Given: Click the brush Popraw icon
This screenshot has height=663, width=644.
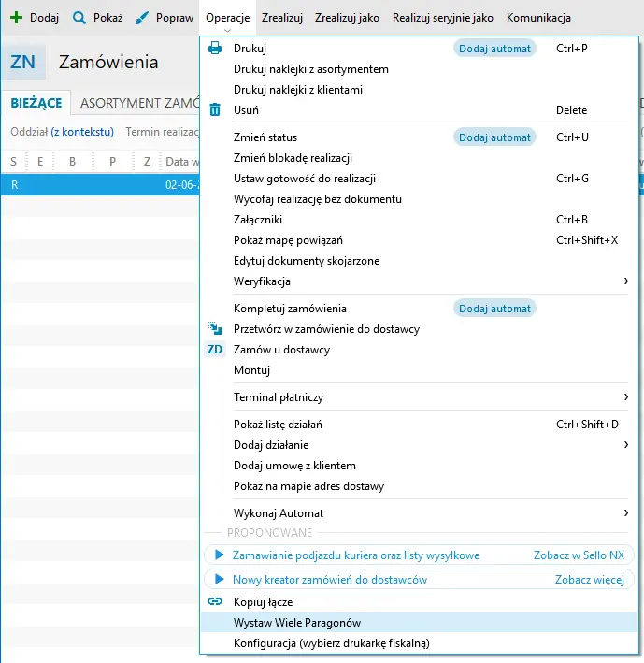Looking at the screenshot, I should click(x=142, y=18).
